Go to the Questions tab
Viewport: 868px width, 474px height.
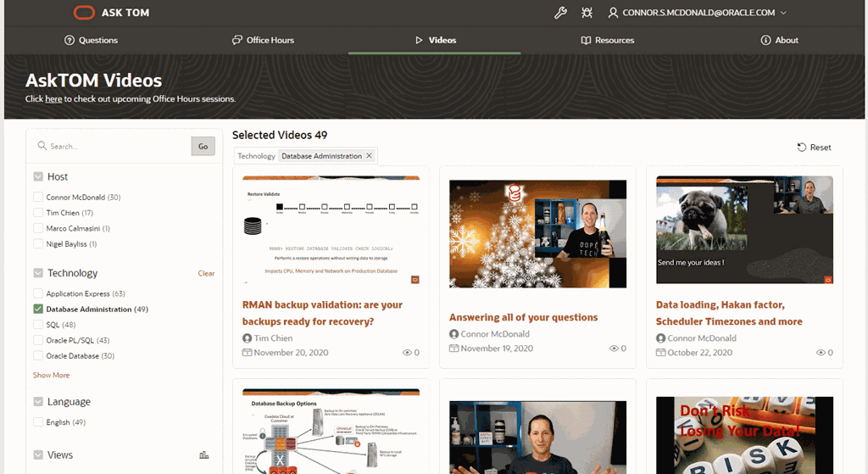click(91, 40)
